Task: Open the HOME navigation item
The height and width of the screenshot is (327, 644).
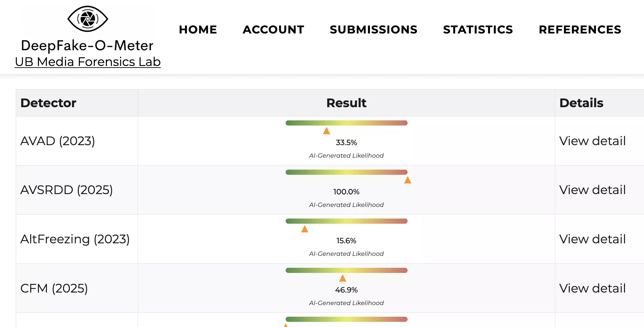Action: click(198, 30)
